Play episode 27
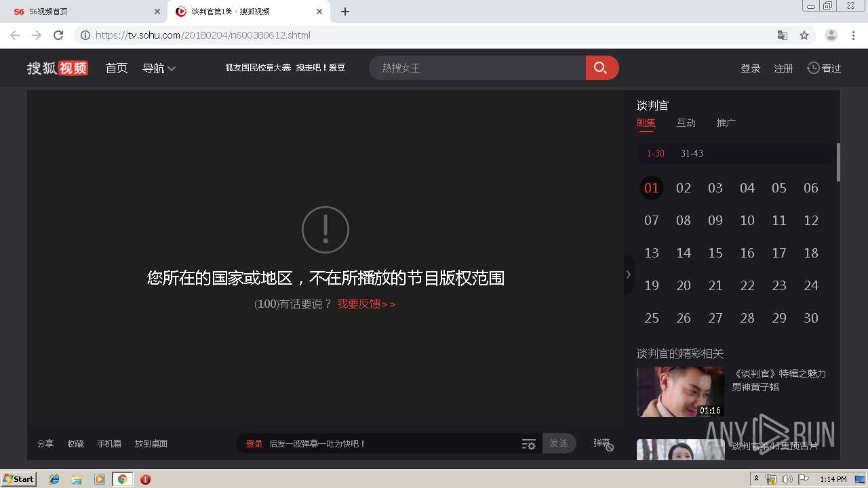The image size is (868, 488). coord(715,318)
